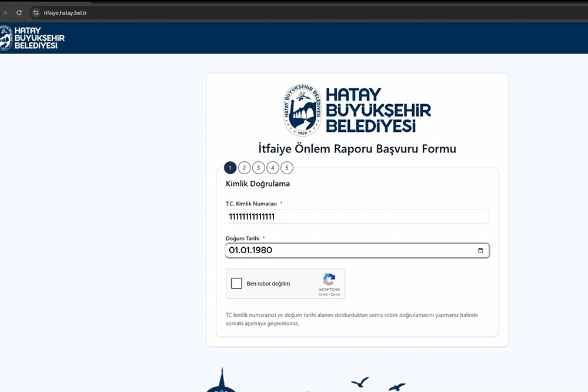Click the large municipality emblem above the form

303,110
